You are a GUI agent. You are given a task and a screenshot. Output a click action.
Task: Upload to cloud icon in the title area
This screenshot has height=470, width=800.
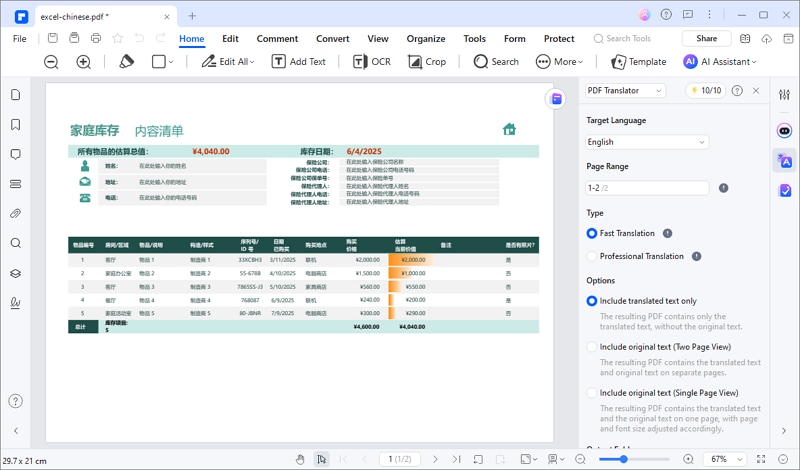[x=766, y=39]
